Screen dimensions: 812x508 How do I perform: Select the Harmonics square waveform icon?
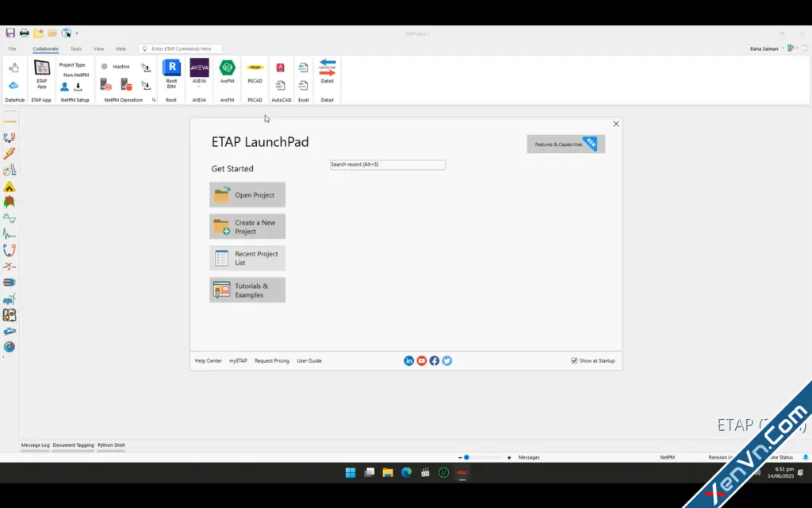(x=10, y=218)
